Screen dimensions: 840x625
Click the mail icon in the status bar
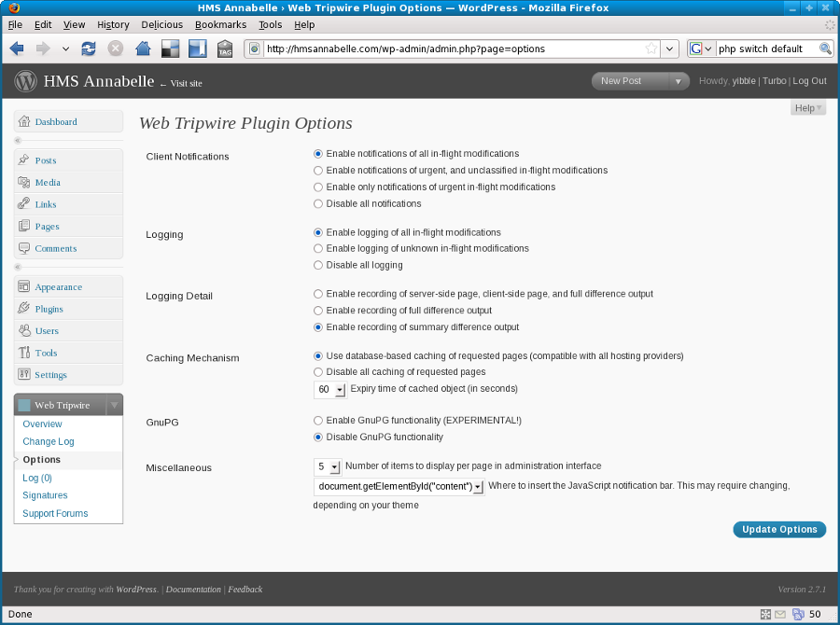[780, 615]
